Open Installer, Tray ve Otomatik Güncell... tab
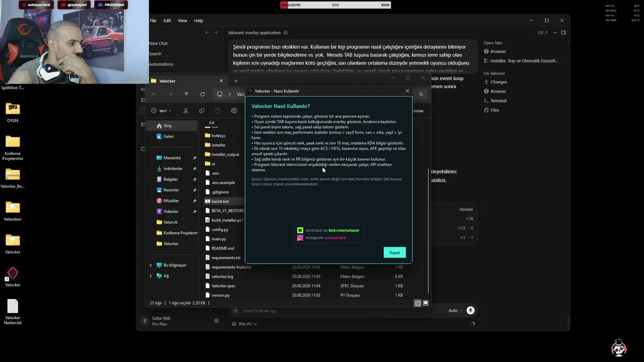The height and width of the screenshot is (362, 644). [521, 61]
